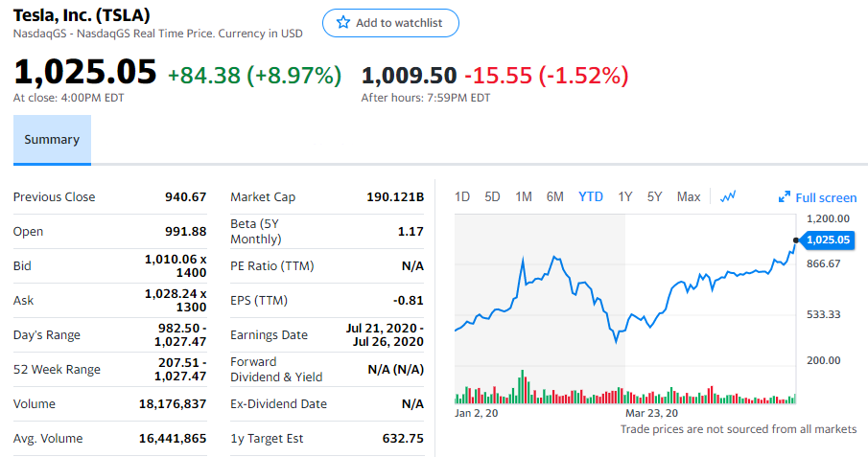Switch chart to 1M range
Screen dimensions: 868x457
tap(523, 196)
